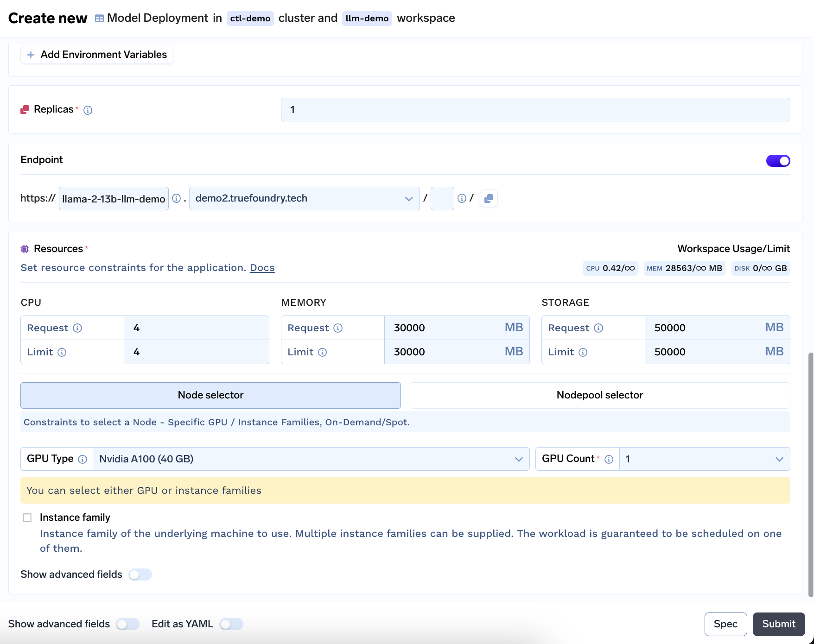Click the endpoint host field llama-2-13b-llm-demo
814x644 pixels.
pos(114,199)
